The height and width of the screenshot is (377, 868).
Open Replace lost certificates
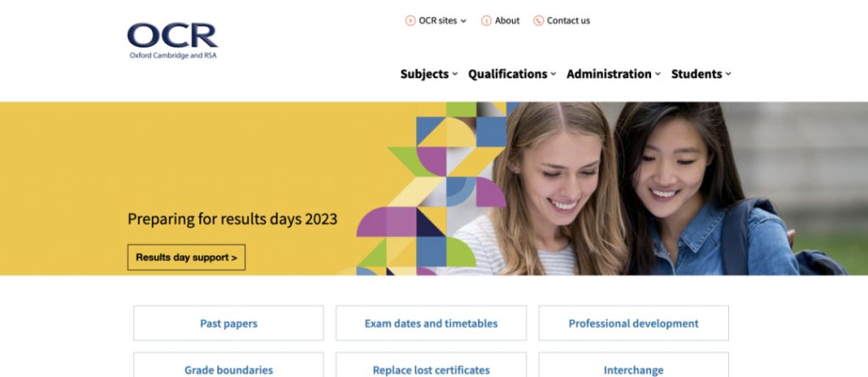click(431, 365)
